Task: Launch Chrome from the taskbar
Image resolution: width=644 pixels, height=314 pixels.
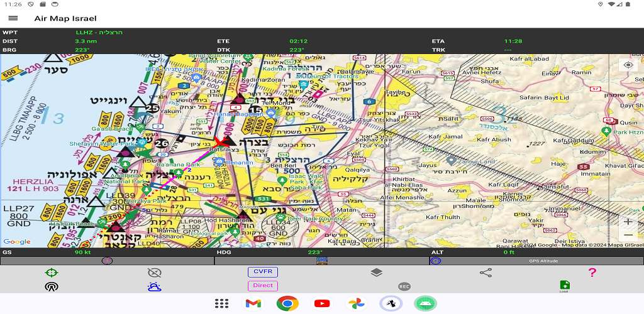Action: click(x=287, y=303)
